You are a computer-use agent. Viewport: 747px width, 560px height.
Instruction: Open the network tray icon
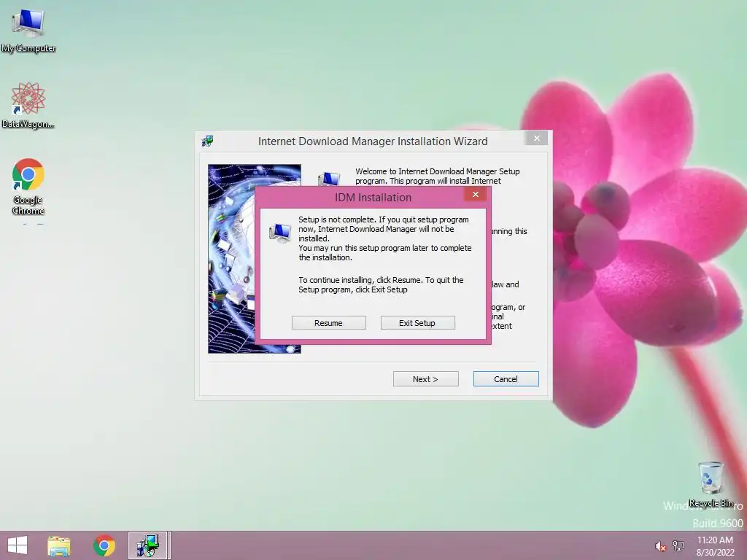(678, 546)
